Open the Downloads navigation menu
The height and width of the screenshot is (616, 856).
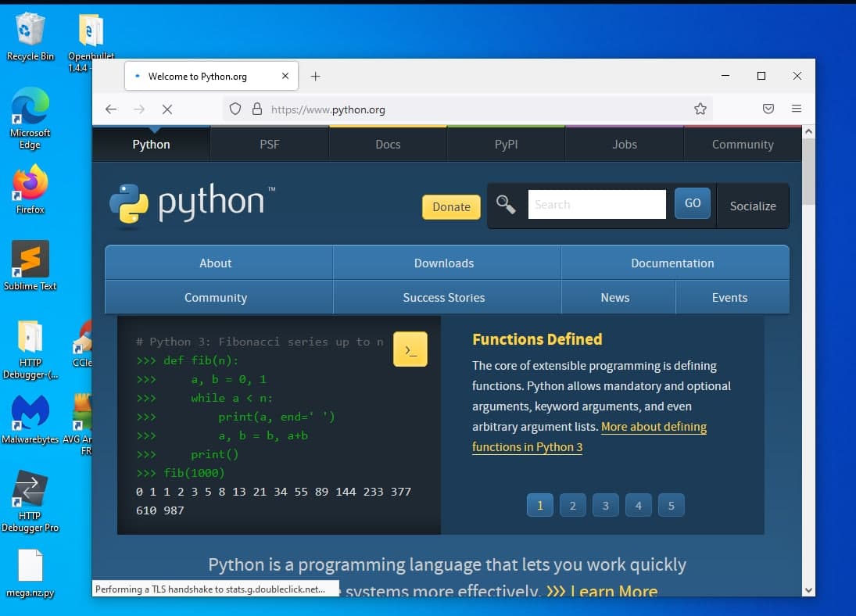[444, 263]
